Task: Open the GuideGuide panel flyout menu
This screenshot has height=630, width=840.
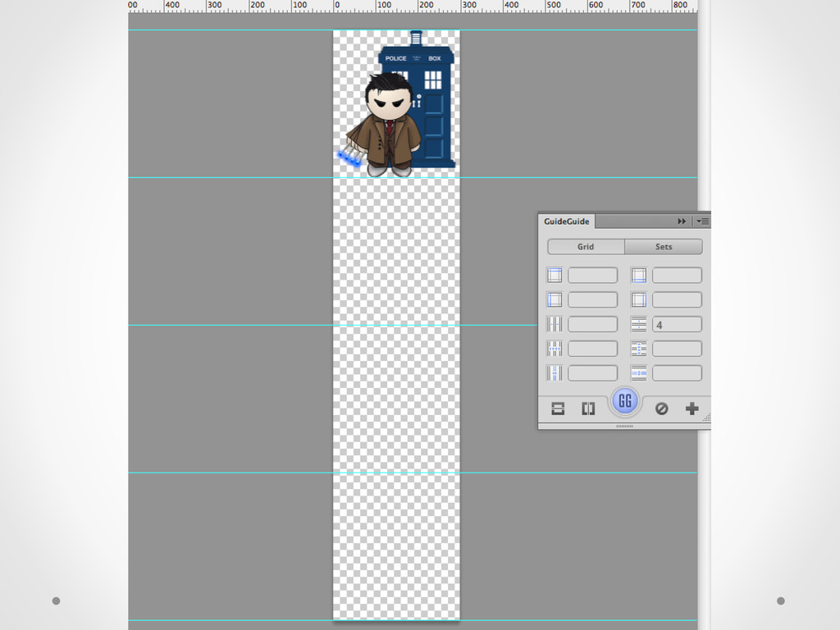Action: point(702,221)
